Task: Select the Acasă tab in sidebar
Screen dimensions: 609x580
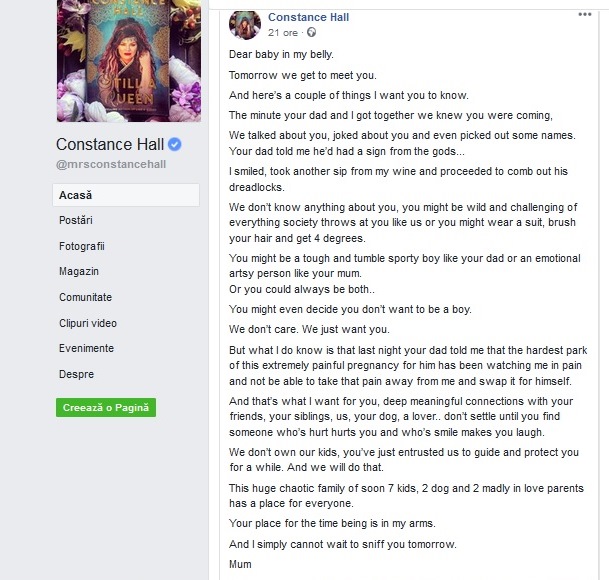Action: 126,195
